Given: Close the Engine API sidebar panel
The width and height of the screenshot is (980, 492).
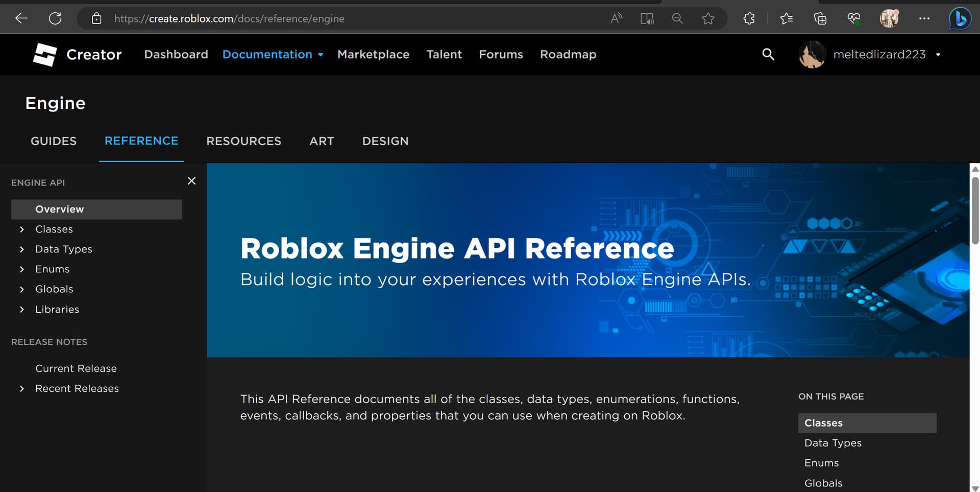Looking at the screenshot, I should click(x=191, y=181).
